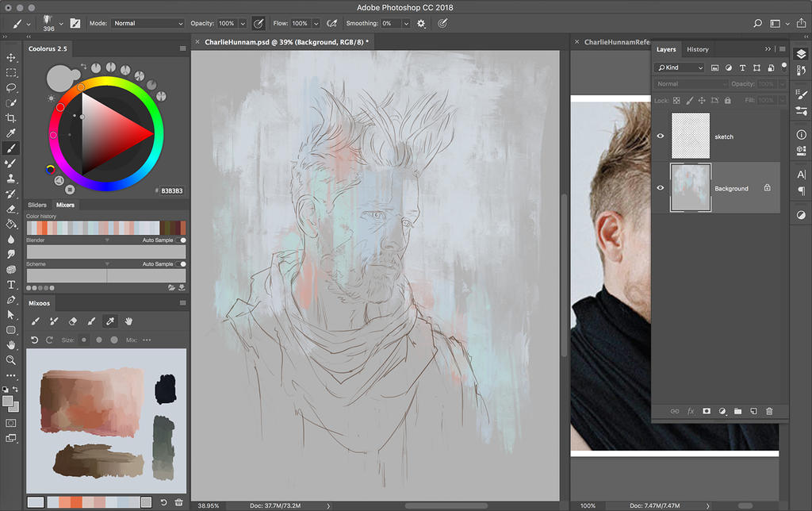Select the Move tool
Viewport: 812px width, 511px height.
coord(11,58)
